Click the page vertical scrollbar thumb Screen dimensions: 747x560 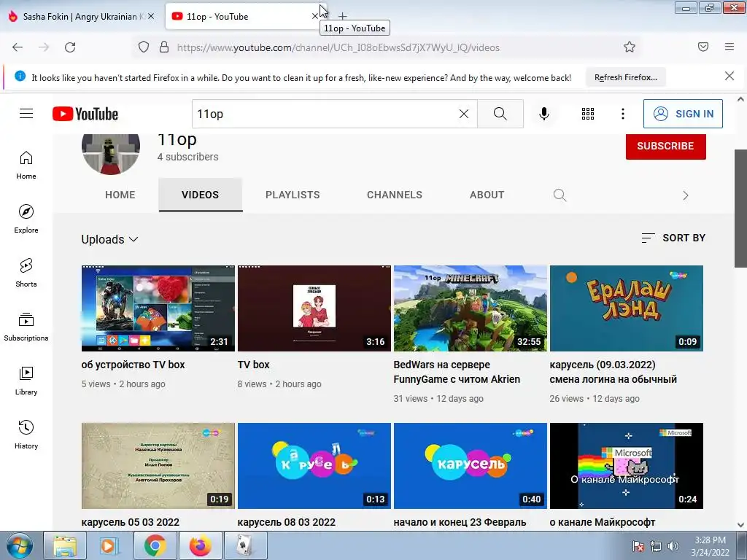[740, 209]
